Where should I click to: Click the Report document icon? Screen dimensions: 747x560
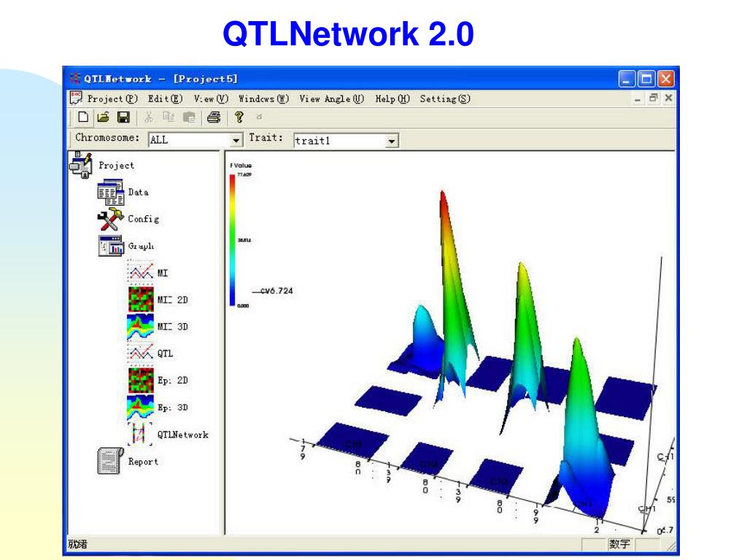(111, 461)
